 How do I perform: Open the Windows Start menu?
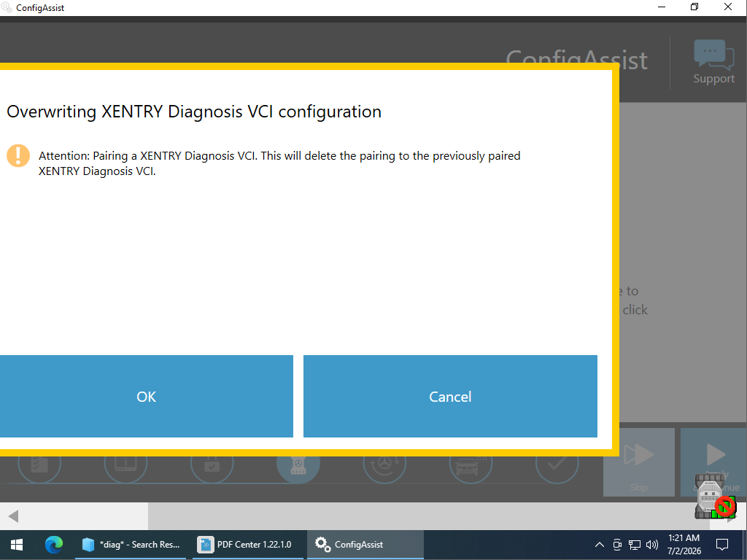click(17, 544)
